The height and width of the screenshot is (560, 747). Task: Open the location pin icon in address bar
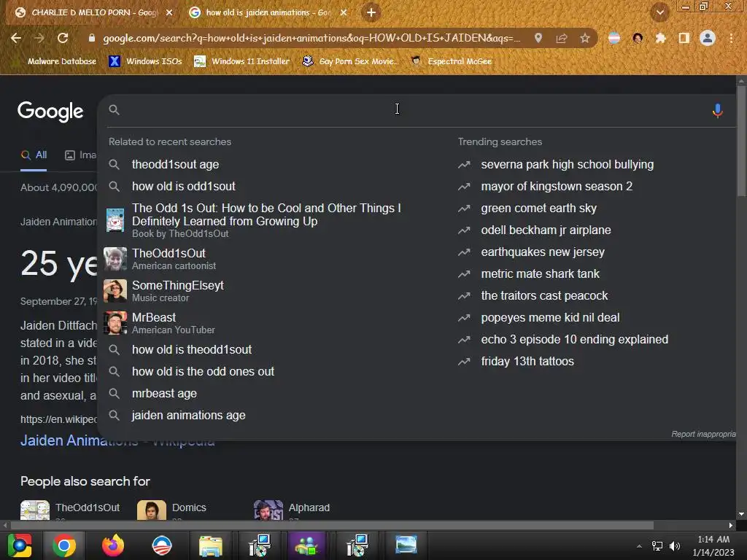[538, 38]
